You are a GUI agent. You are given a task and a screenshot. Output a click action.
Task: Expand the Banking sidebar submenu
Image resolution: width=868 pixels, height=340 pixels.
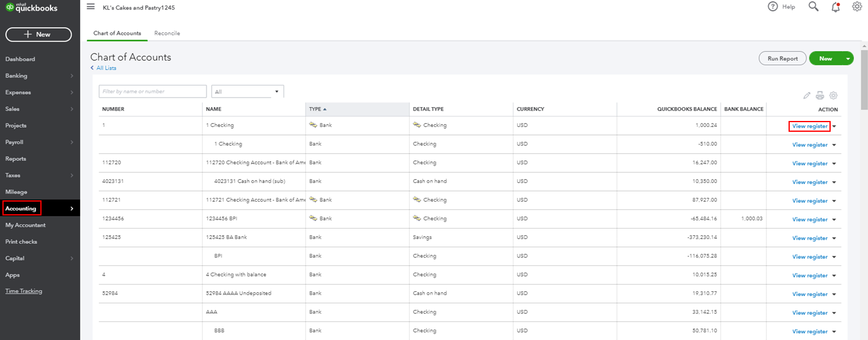pos(72,76)
